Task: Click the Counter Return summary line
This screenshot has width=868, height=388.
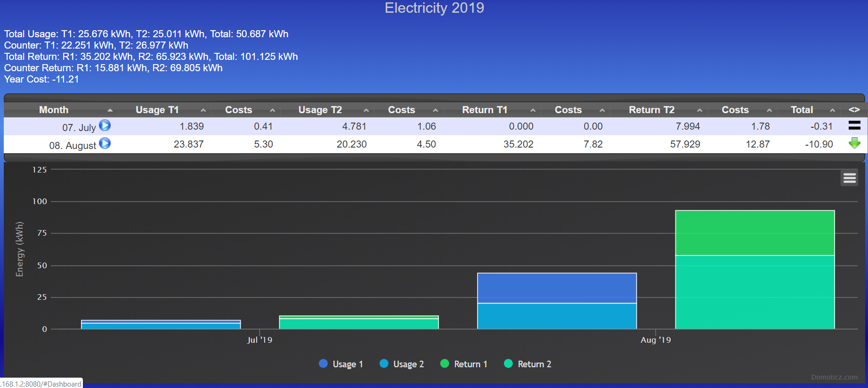Action: pos(113,68)
